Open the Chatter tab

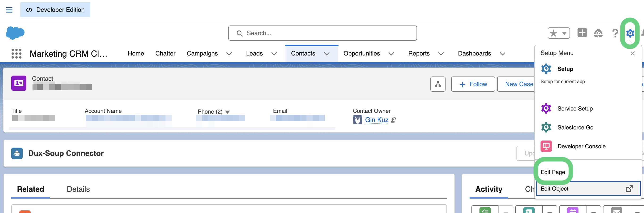coord(165,53)
